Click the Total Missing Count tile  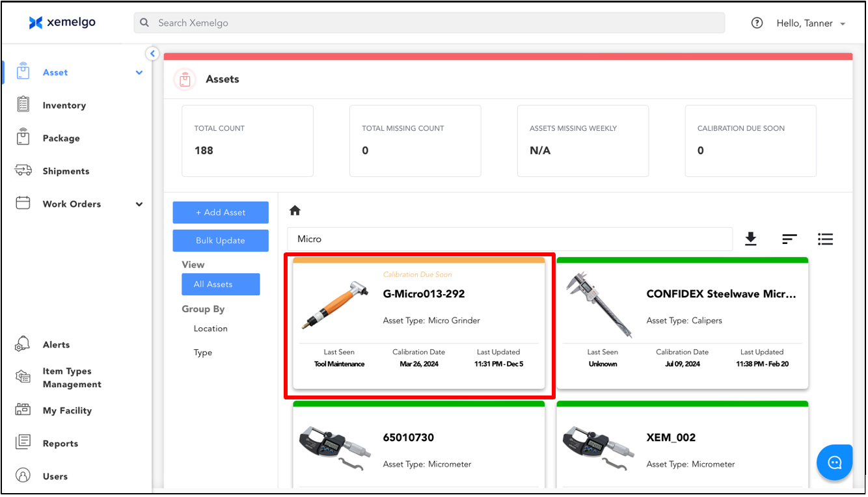tap(415, 141)
